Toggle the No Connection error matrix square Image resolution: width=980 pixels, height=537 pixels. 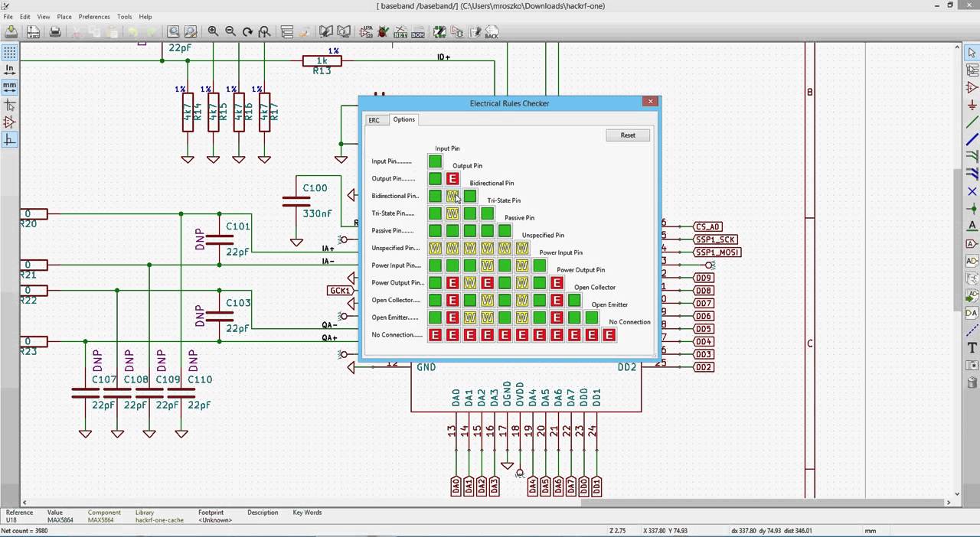[435, 335]
